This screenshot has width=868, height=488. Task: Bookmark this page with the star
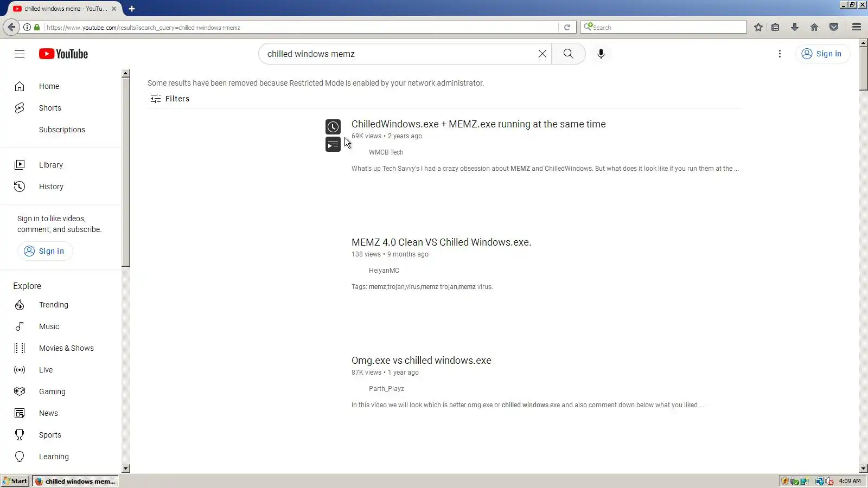(758, 27)
